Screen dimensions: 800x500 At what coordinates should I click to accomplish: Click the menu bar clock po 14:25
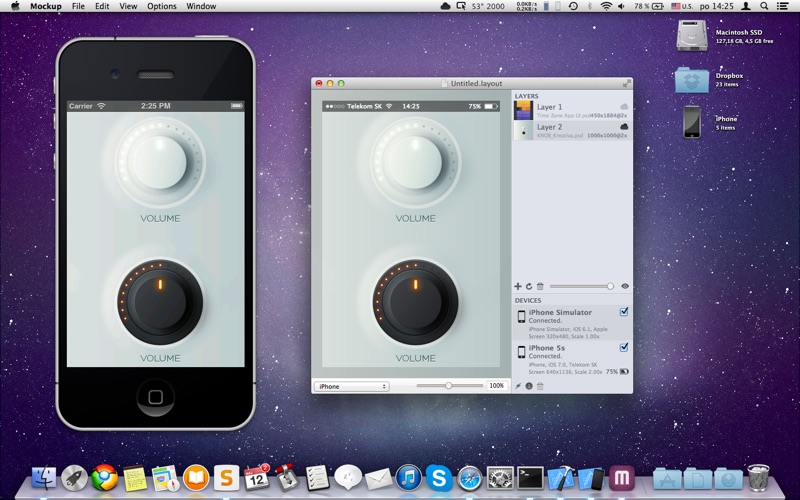coord(716,6)
